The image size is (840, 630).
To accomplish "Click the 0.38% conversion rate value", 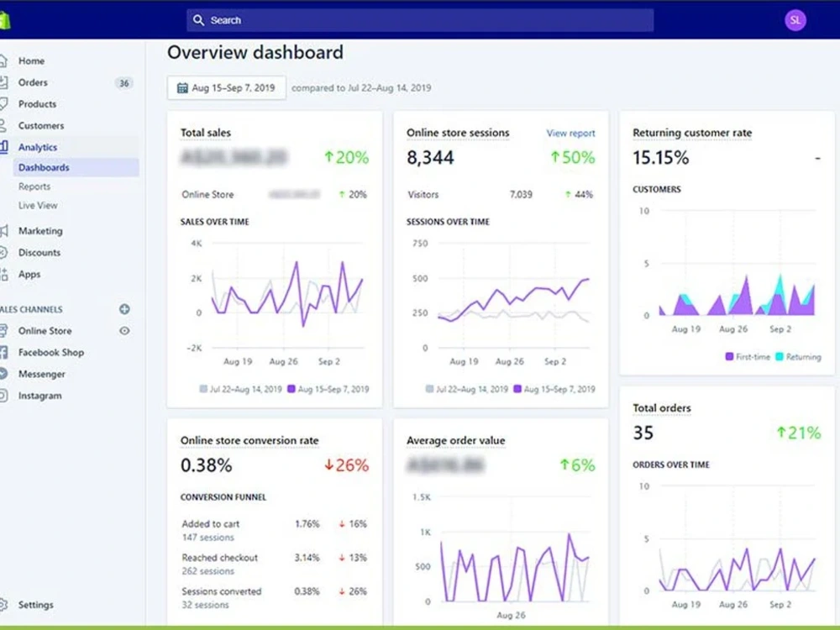I will [207, 465].
